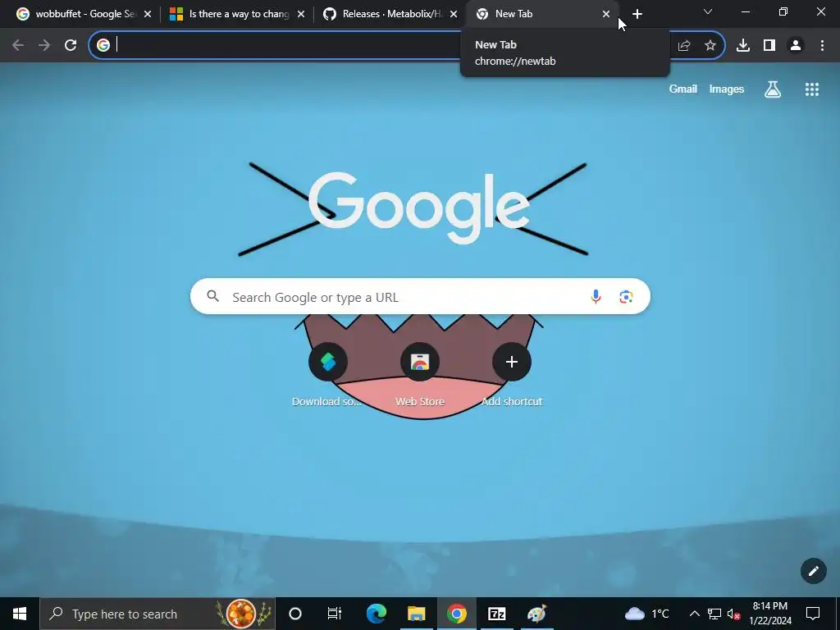Customize this page with pencil button
Viewport: 840px width, 630px height.
pos(813,571)
